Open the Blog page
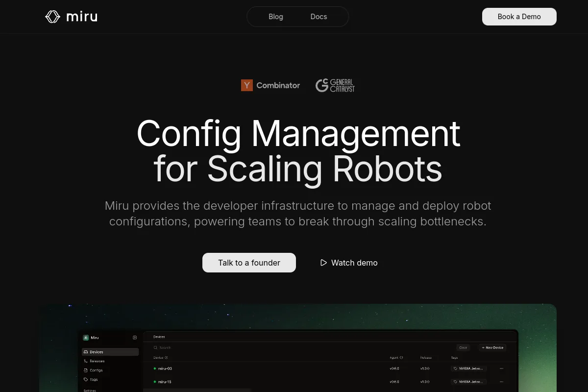The image size is (588, 392). [x=276, y=17]
